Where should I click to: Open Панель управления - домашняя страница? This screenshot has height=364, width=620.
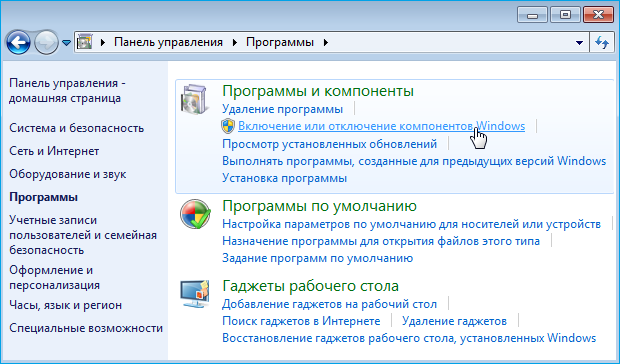pyautogui.click(x=67, y=91)
